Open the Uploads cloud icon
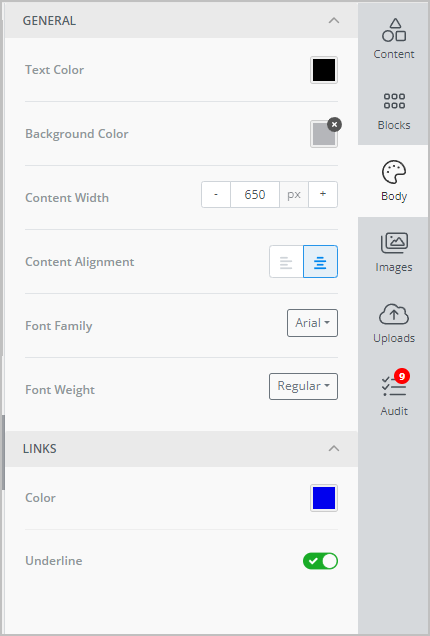This screenshot has width=430, height=636. pyautogui.click(x=393, y=314)
